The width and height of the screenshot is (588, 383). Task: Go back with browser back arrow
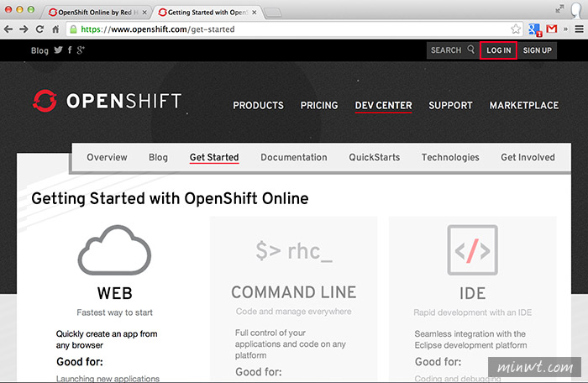point(8,29)
